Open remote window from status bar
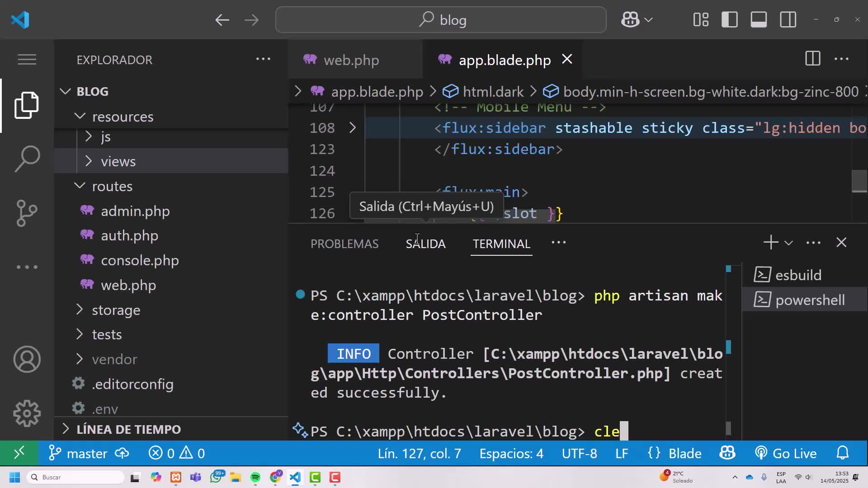The image size is (868, 488). tap(19, 453)
